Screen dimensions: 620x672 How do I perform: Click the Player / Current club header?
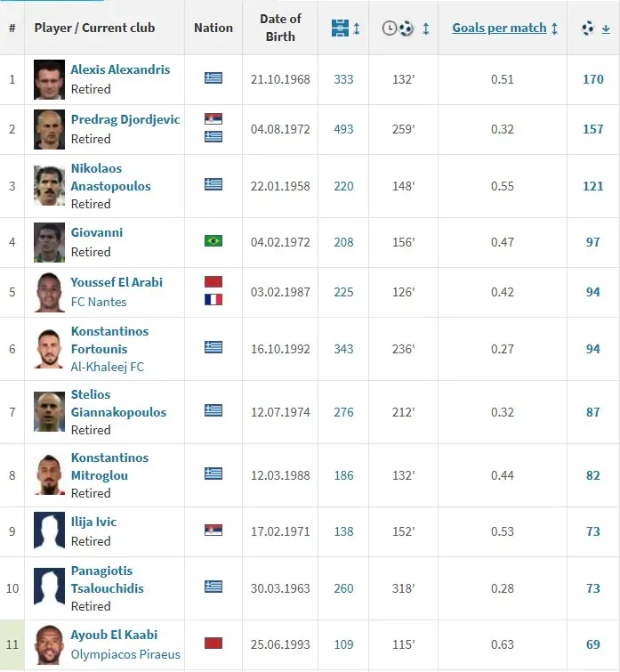(94, 28)
